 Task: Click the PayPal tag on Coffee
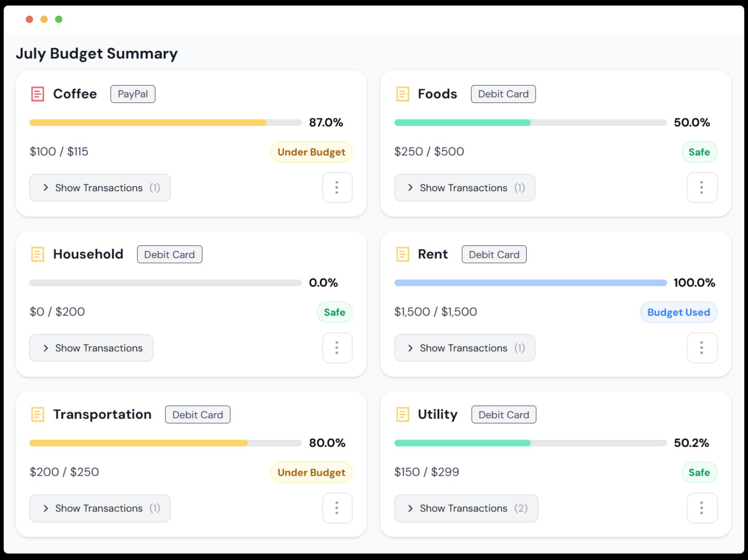[x=133, y=94]
